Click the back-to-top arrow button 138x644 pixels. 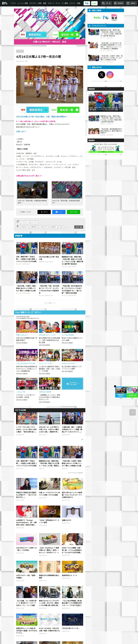[133, 412]
